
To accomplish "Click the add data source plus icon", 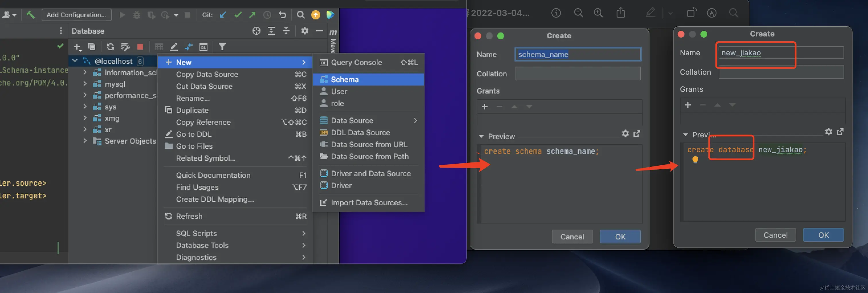I will point(77,47).
